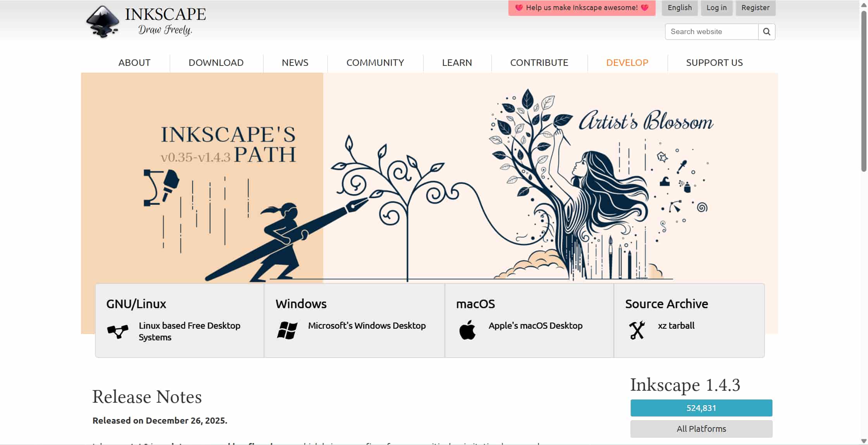Click the GNU/Linux penguin-network platform icon
The image size is (868, 445).
tap(118, 331)
